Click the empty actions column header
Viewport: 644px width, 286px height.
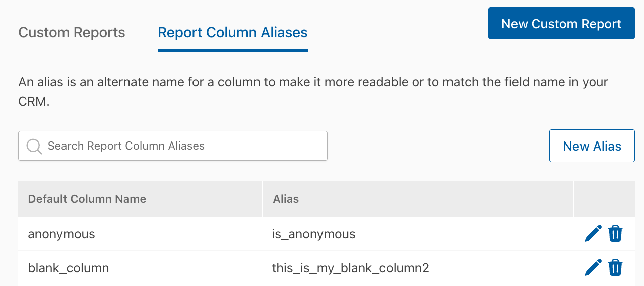coord(605,199)
